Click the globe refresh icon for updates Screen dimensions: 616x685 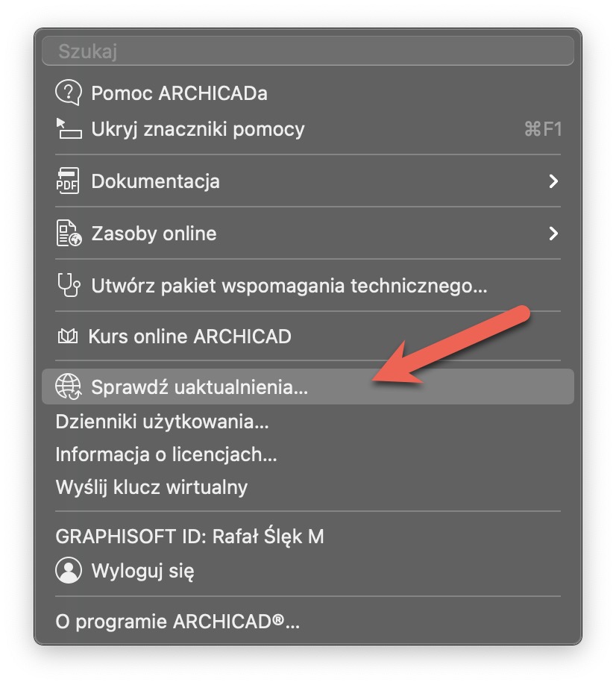click(69, 387)
